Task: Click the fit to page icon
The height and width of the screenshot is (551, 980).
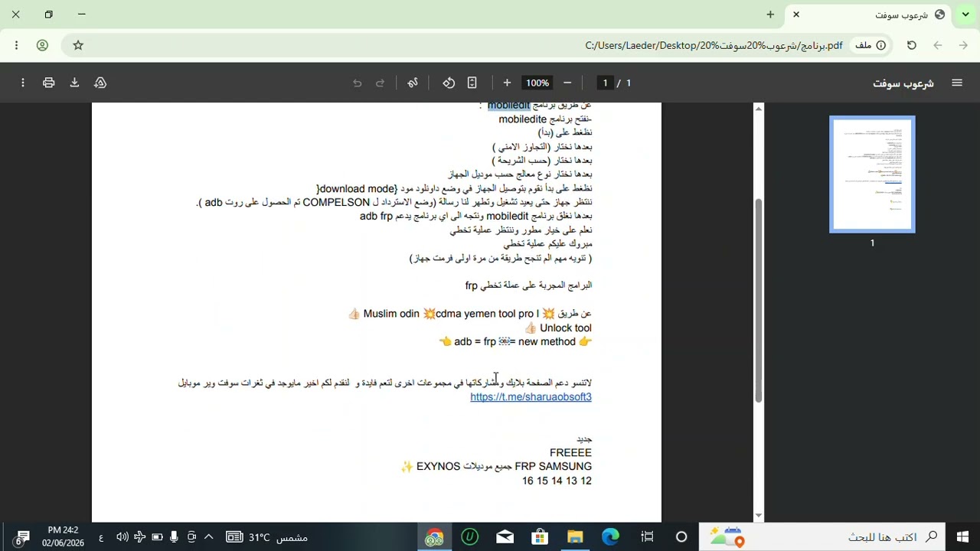Action: (x=472, y=83)
